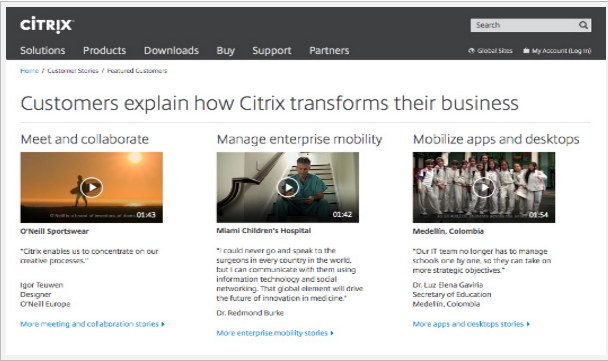
Task: Open the Global Sites link
Action: [495, 51]
